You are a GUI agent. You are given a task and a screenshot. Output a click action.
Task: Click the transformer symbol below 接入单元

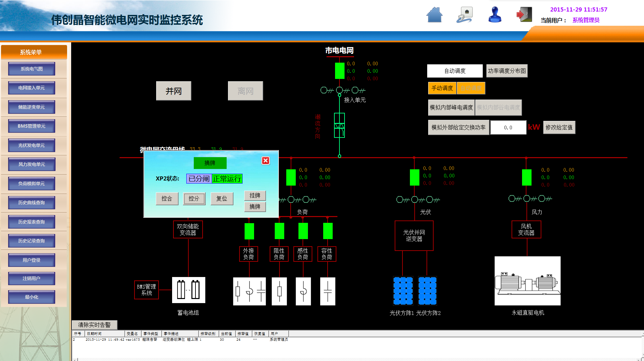click(339, 125)
